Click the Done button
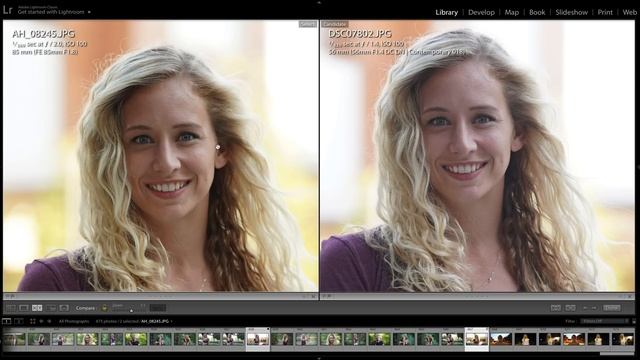Viewport: 640px width, 360px height. (611, 308)
